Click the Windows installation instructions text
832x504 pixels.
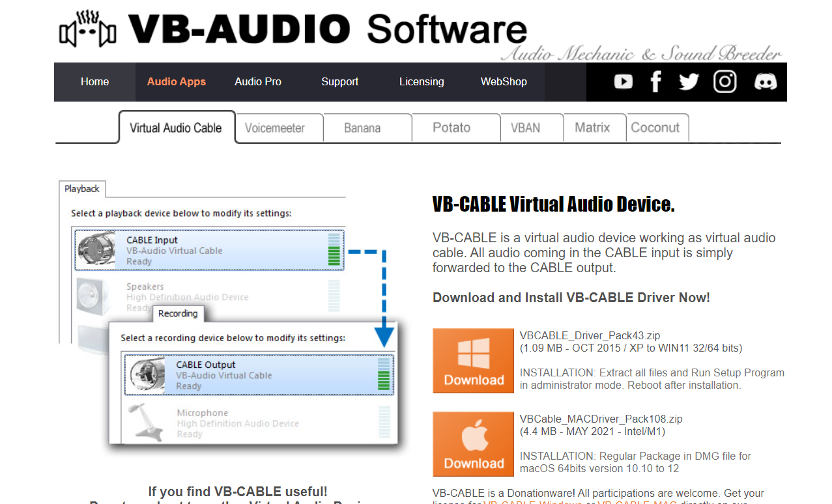[x=652, y=379]
